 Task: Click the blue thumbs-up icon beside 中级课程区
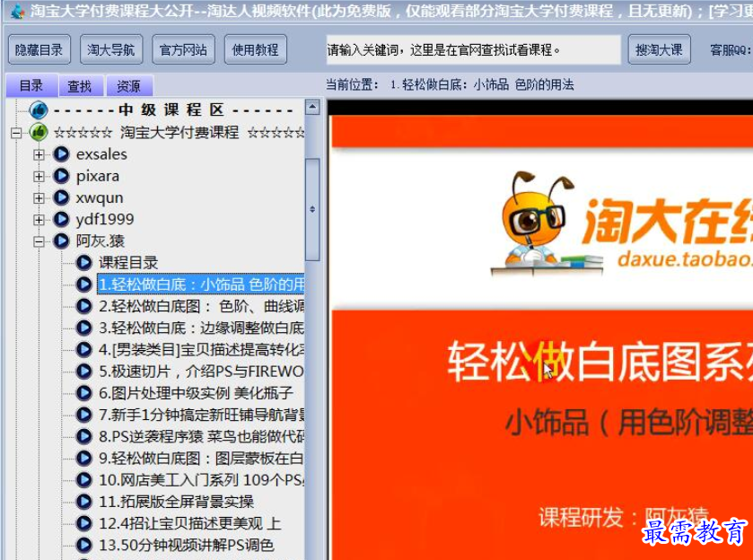pyautogui.click(x=39, y=110)
